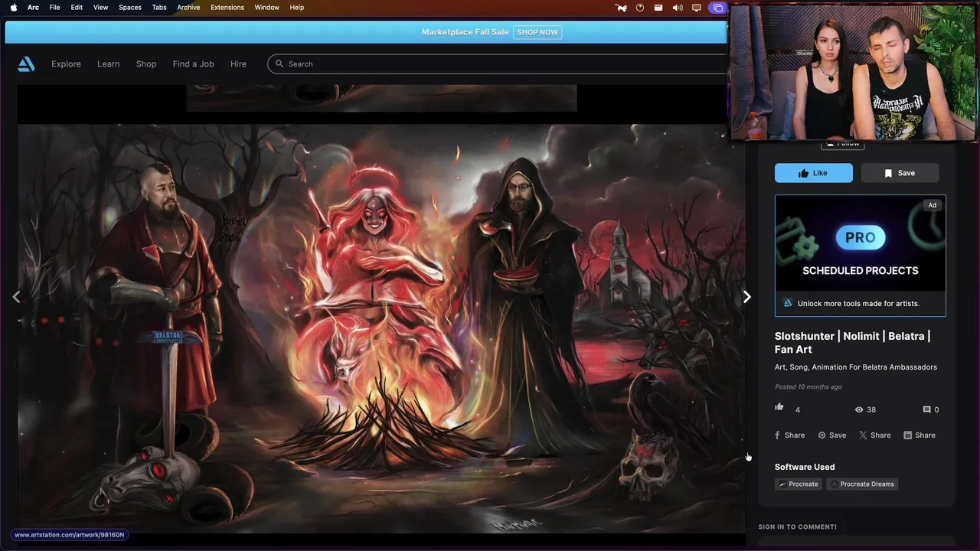Focus the ArtStation search field
The width and height of the screenshot is (980, 551).
point(498,64)
